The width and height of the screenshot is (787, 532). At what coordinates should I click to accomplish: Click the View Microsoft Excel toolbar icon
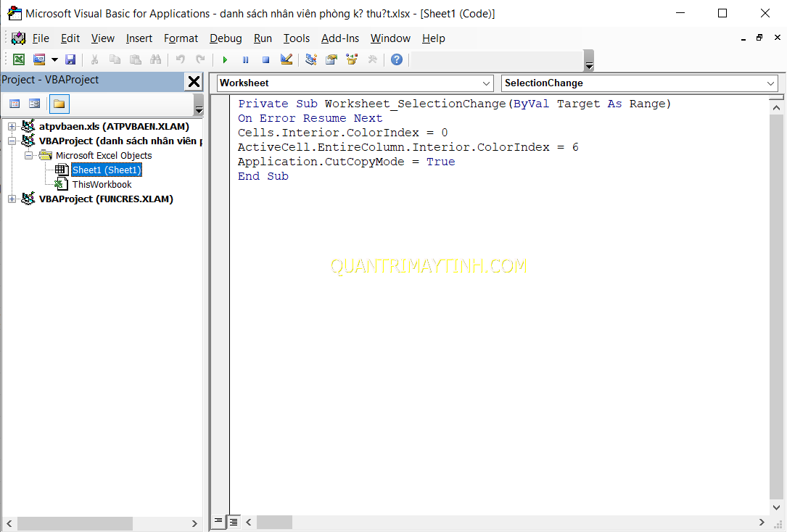[x=19, y=59]
